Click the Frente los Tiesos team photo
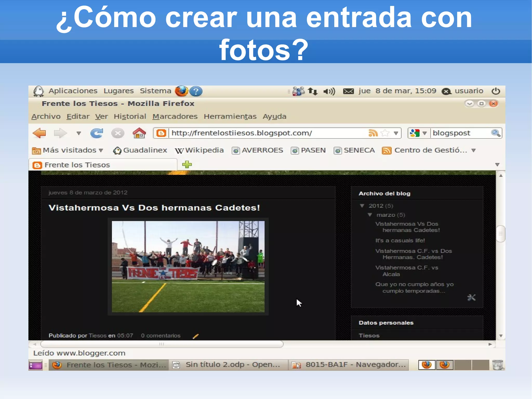Screen dimensions: 532x399 pos(188,266)
